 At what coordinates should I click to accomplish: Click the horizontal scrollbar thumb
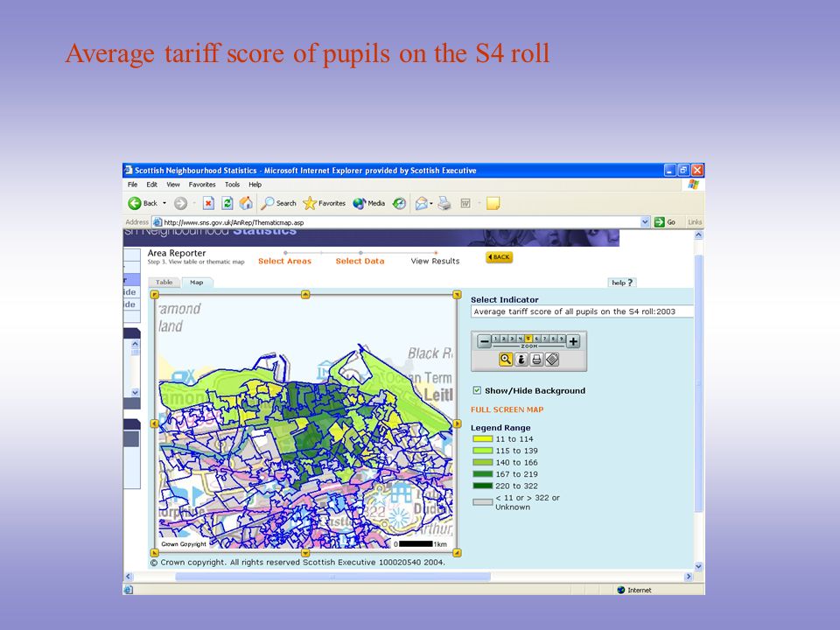[332, 577]
